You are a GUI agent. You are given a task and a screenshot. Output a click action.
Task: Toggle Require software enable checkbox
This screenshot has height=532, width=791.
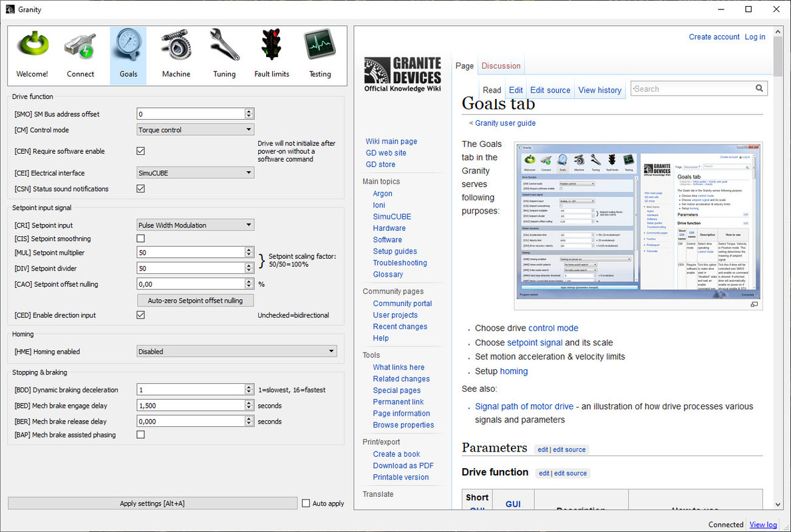click(141, 151)
